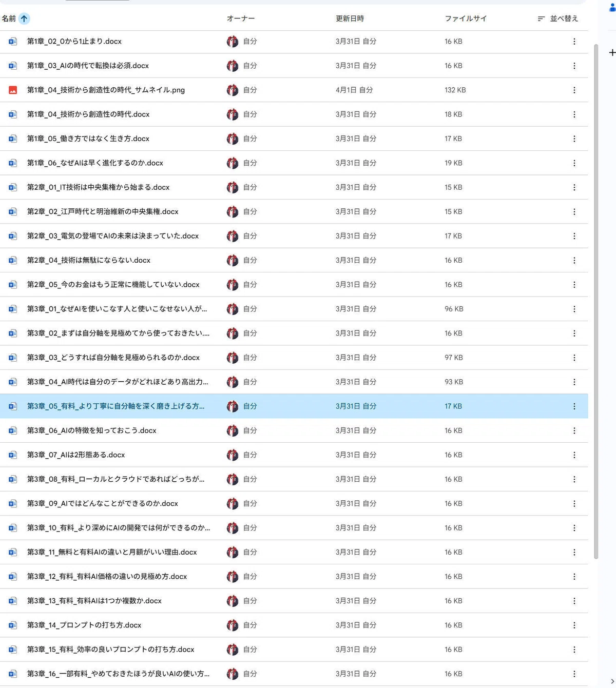Open the 並べ替え sort options

coord(557,18)
